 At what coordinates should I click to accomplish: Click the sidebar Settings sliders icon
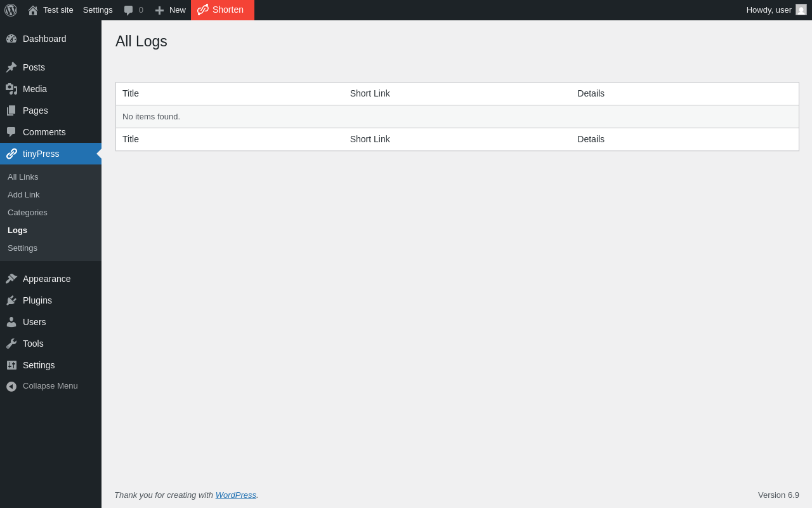pyautogui.click(x=11, y=365)
